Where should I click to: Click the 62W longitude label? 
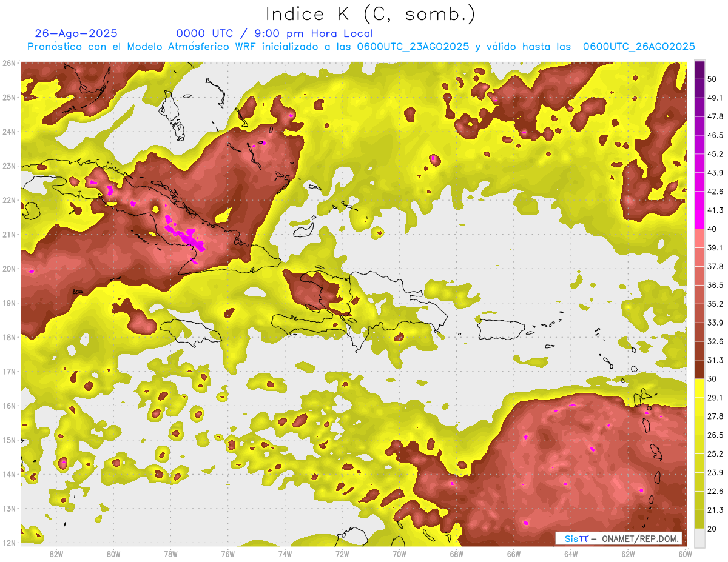pyautogui.click(x=628, y=554)
